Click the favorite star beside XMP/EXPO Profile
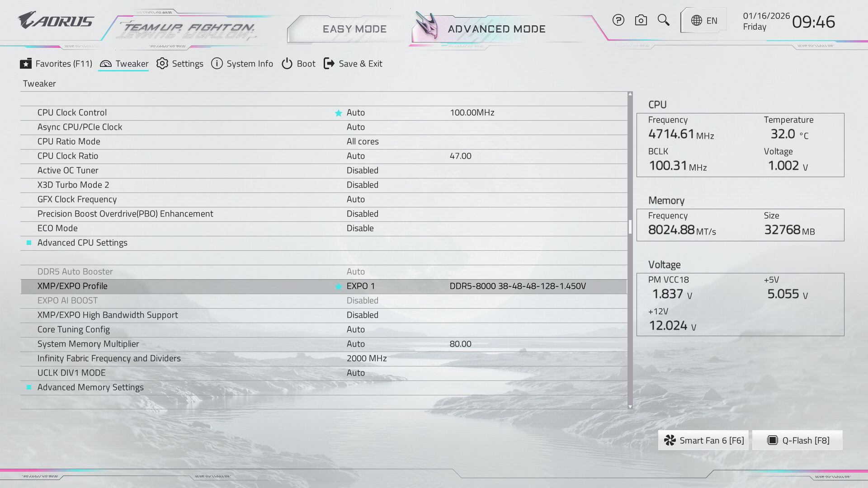 pyautogui.click(x=338, y=286)
